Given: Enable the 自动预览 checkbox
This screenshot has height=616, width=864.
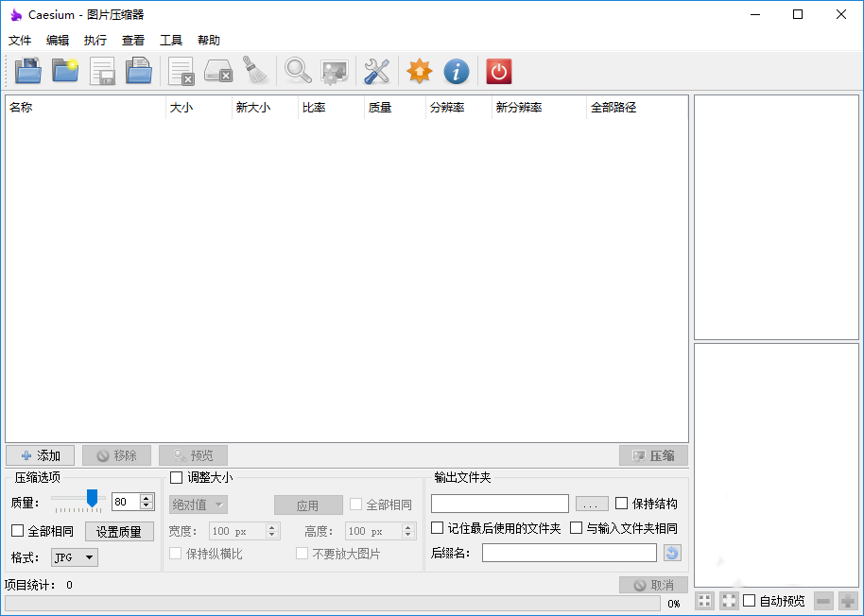Looking at the screenshot, I should [x=750, y=600].
